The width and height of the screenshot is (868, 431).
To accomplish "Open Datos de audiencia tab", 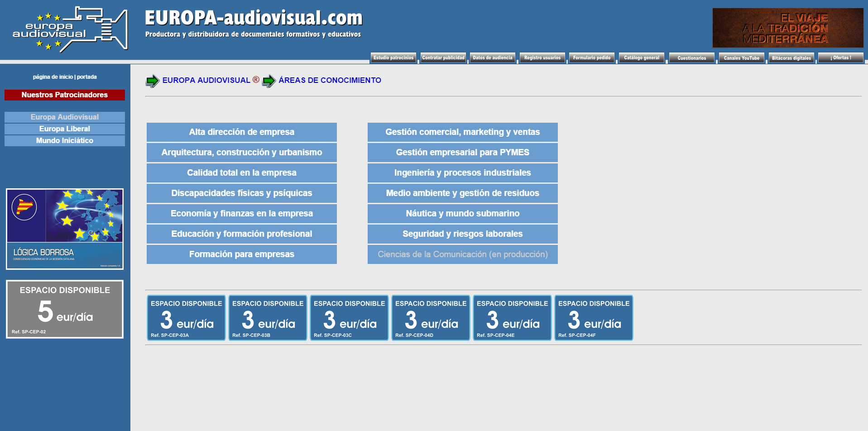I will [493, 58].
